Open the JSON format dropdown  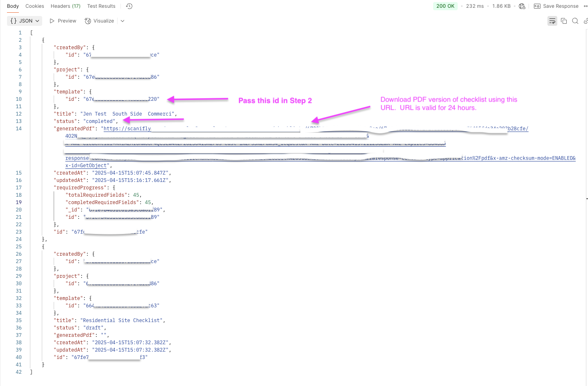point(25,21)
